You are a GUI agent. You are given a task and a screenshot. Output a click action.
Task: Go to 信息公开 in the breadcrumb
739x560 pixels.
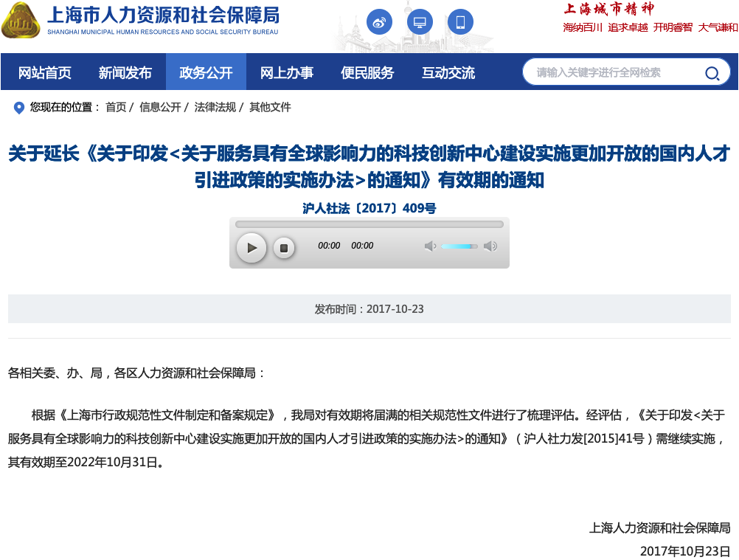160,107
